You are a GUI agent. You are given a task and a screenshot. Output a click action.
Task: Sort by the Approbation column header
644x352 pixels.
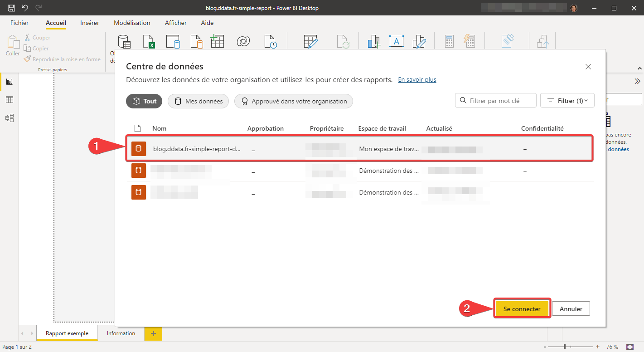(x=266, y=128)
